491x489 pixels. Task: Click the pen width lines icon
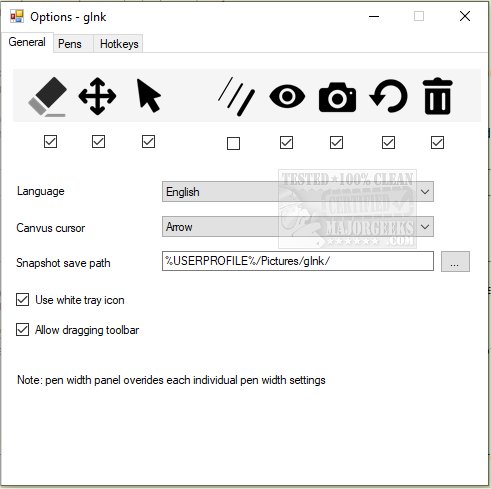236,97
